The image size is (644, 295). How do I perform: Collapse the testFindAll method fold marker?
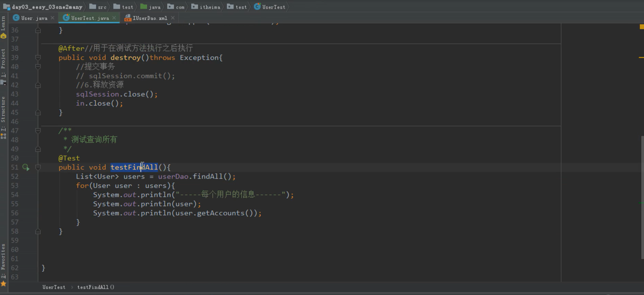(38, 167)
